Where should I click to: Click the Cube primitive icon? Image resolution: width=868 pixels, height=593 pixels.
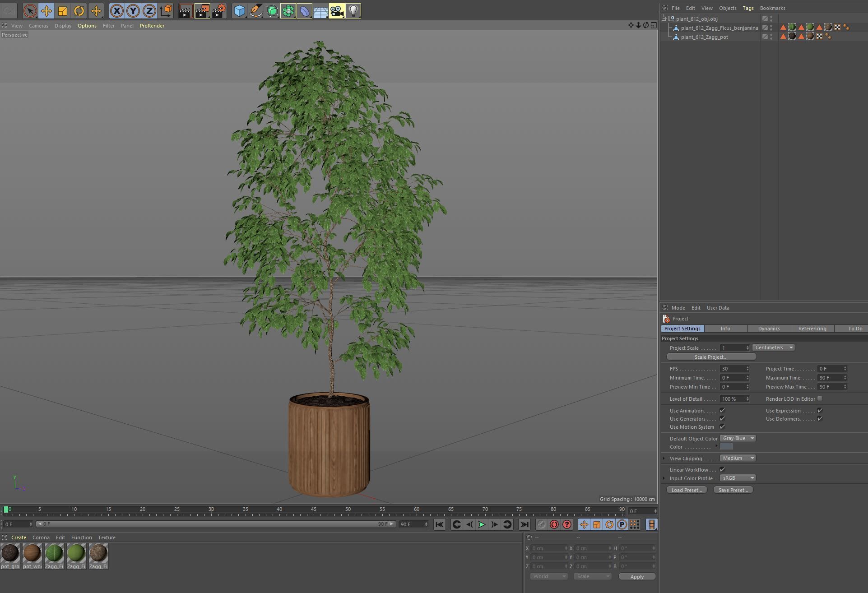pyautogui.click(x=239, y=11)
